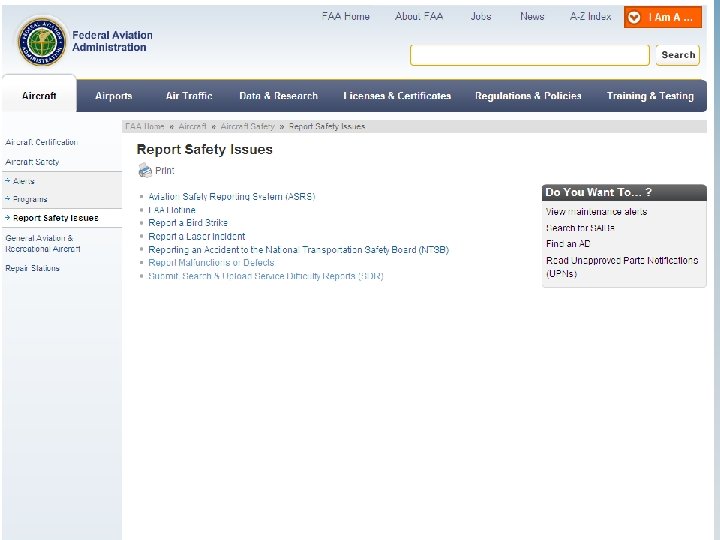
Task: Click inside the site search field
Action: [529, 55]
